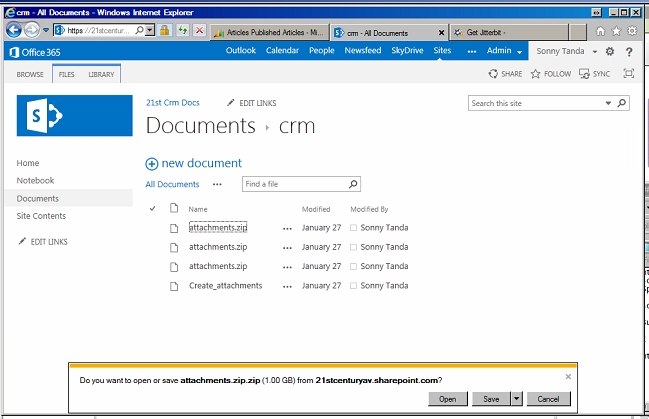Screen dimensions: 649x419
Task: Select the All Documents view
Action: (x=172, y=184)
